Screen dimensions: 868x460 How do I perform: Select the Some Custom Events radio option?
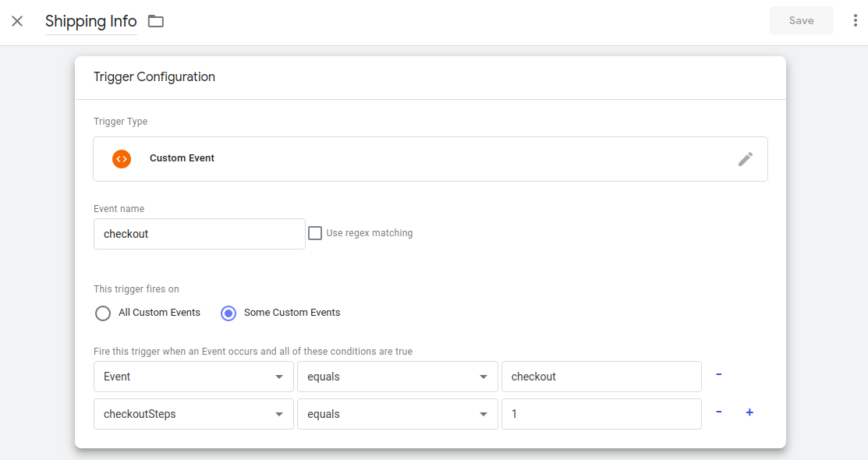click(229, 313)
